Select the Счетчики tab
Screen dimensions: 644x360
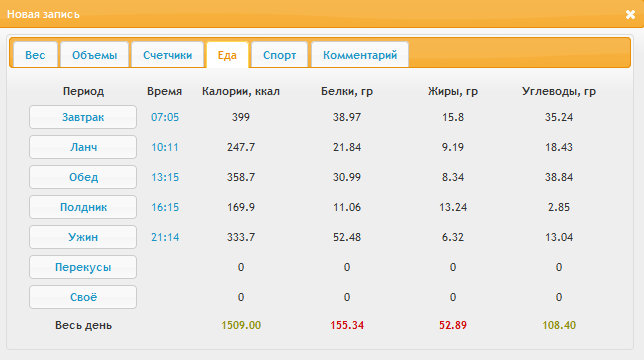[x=167, y=55]
